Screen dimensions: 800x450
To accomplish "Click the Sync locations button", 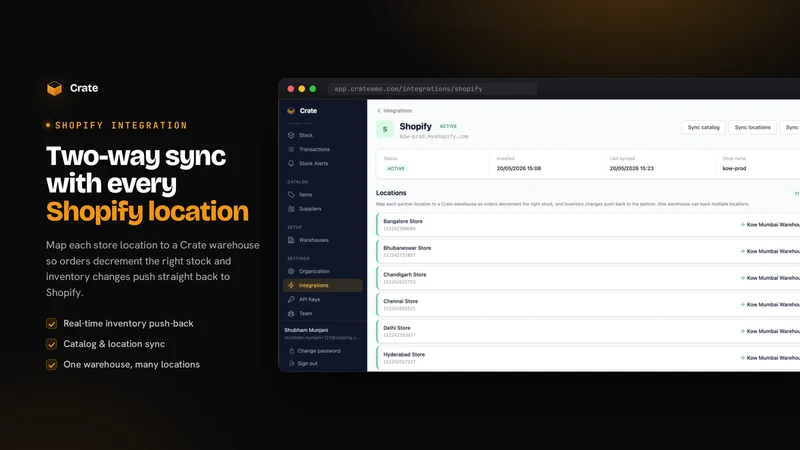I will [x=753, y=128].
